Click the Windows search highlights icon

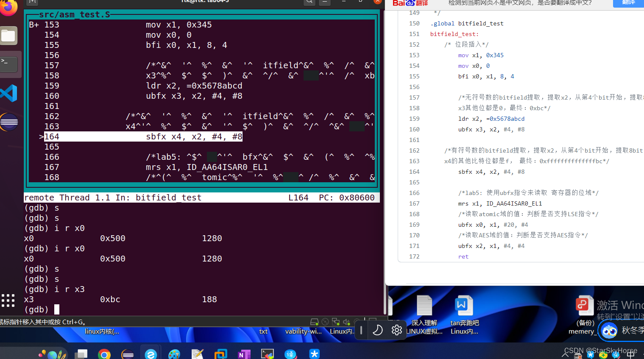[x=53, y=354]
